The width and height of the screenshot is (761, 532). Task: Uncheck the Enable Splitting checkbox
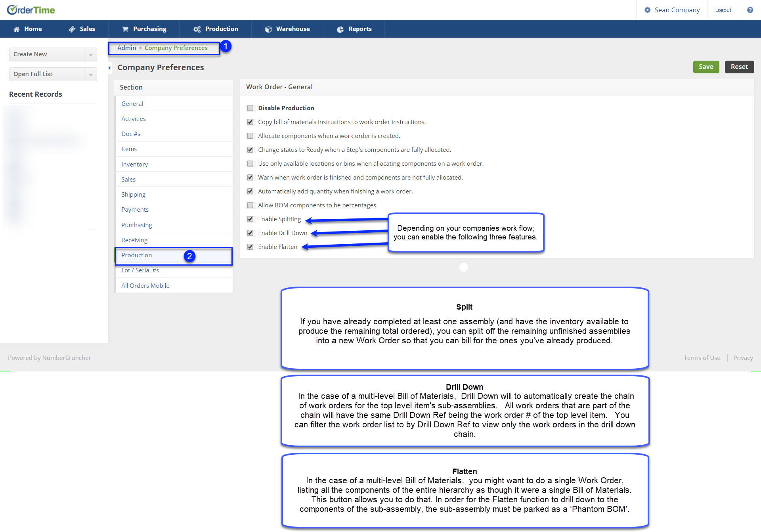(x=250, y=219)
